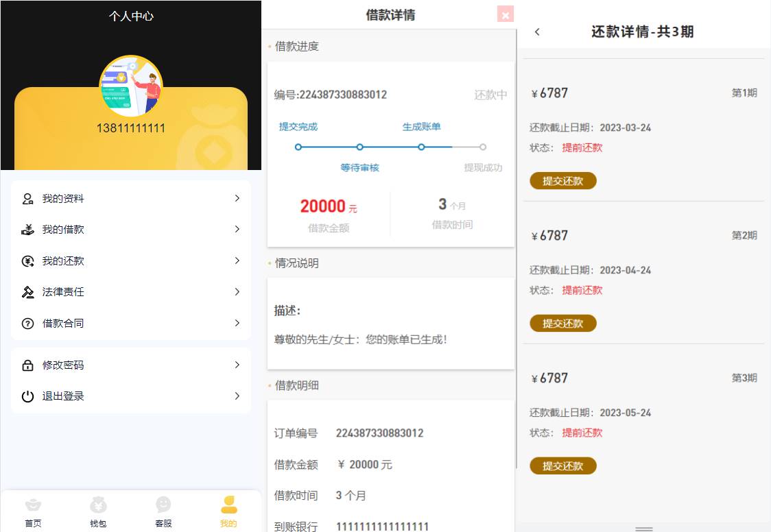Viewport: 771px width, 532px height.
Task: Click the Change Password lock icon
Action: [x=27, y=365]
